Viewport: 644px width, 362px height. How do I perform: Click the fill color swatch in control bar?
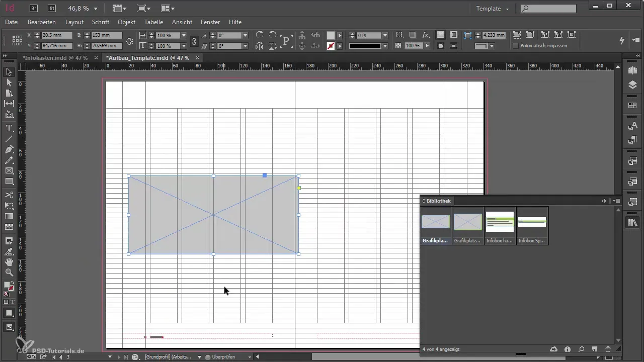(x=331, y=36)
